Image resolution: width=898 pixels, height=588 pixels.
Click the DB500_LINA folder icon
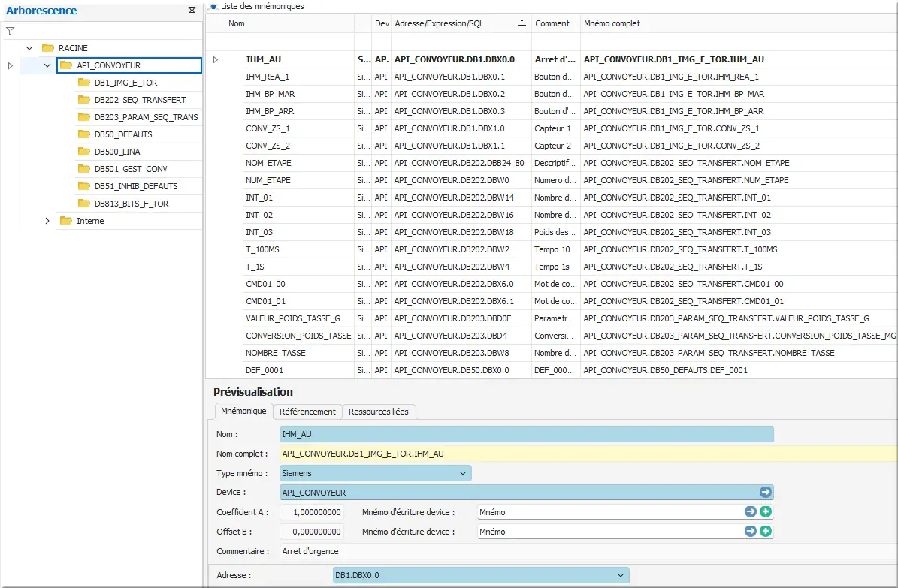pos(84,151)
